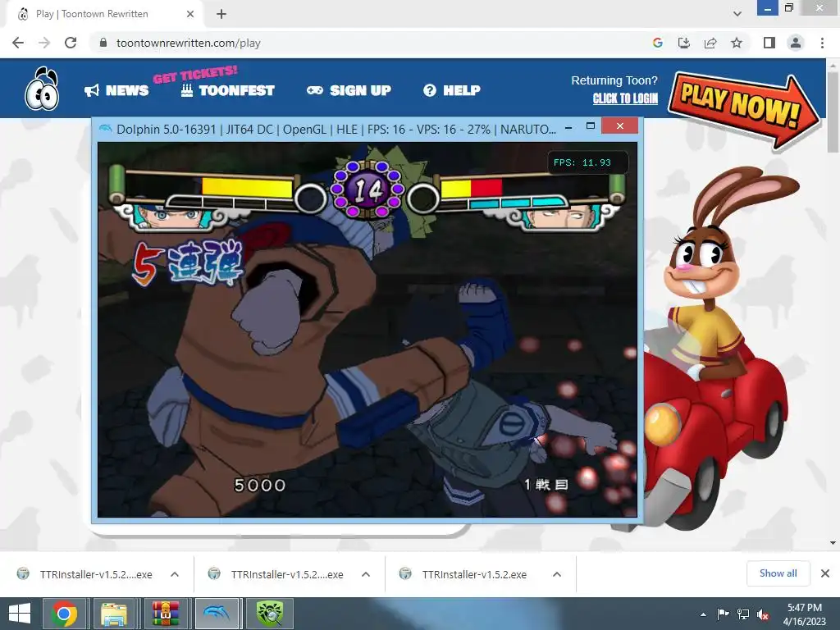The width and height of the screenshot is (840, 630).
Task: Open the Action Center flag icon
Action: [723, 614]
